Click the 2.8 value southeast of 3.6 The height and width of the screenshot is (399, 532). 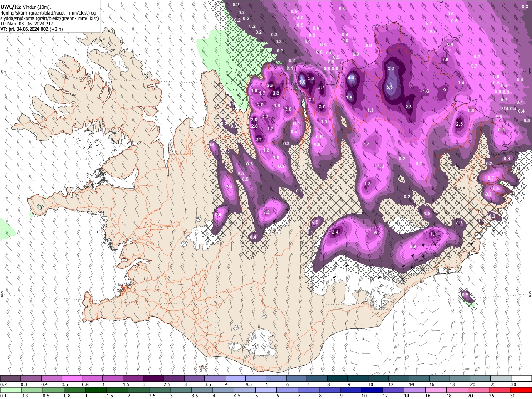point(409,107)
